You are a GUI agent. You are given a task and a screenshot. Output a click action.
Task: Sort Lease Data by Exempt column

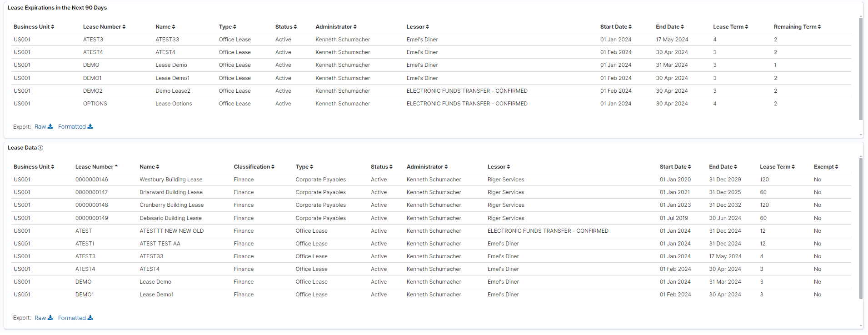point(826,167)
